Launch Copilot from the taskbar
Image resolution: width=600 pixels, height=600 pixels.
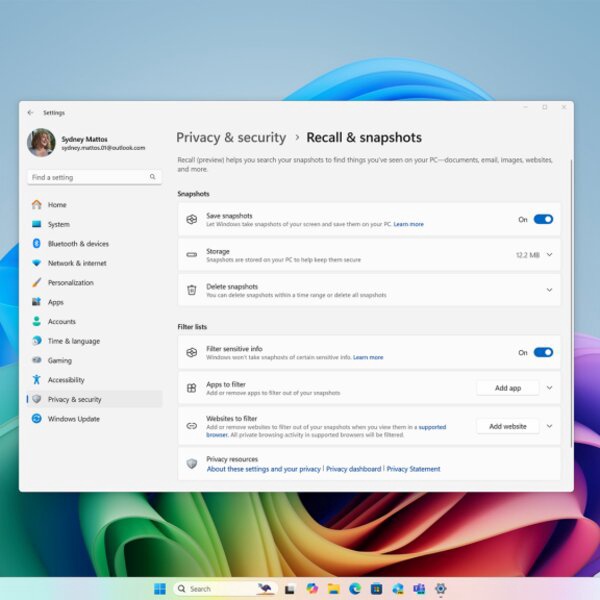pos(312,589)
